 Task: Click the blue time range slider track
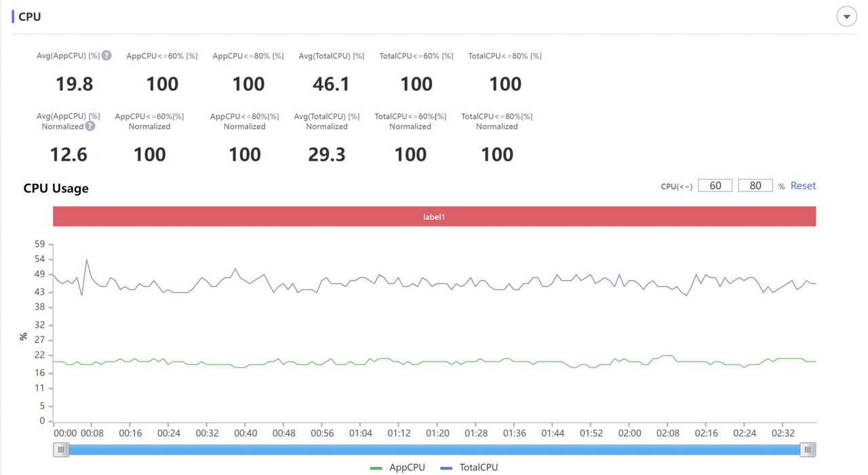click(434, 449)
